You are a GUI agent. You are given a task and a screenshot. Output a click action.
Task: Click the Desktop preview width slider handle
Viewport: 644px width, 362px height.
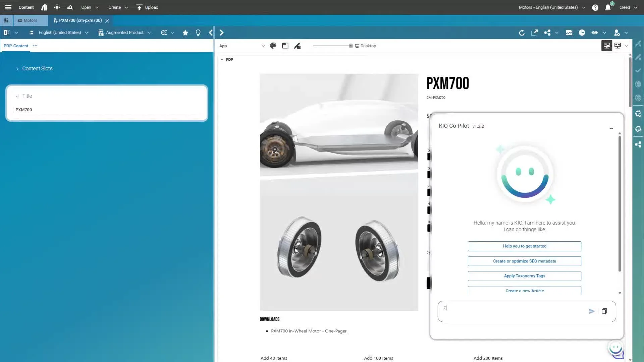[x=351, y=46]
